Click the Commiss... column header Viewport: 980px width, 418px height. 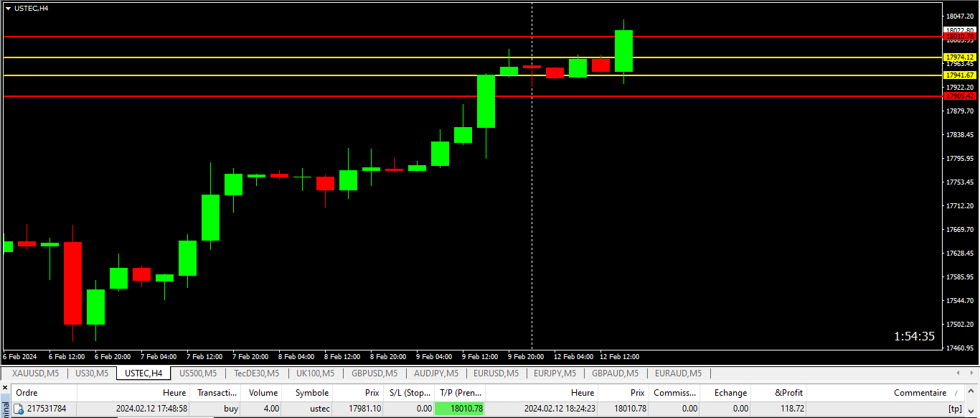coord(674,393)
